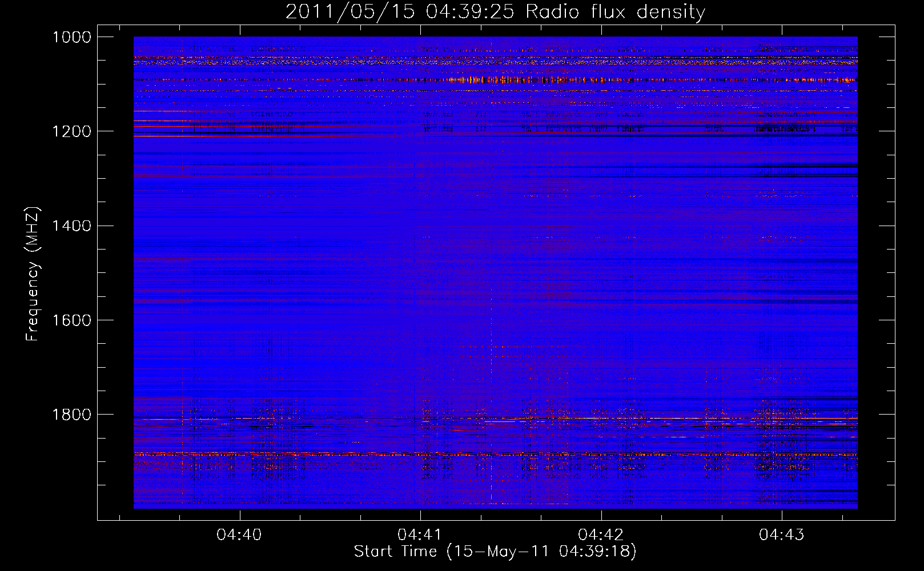Click the 1400 frequency tick label
This screenshot has height=571, width=924.
tap(72, 226)
